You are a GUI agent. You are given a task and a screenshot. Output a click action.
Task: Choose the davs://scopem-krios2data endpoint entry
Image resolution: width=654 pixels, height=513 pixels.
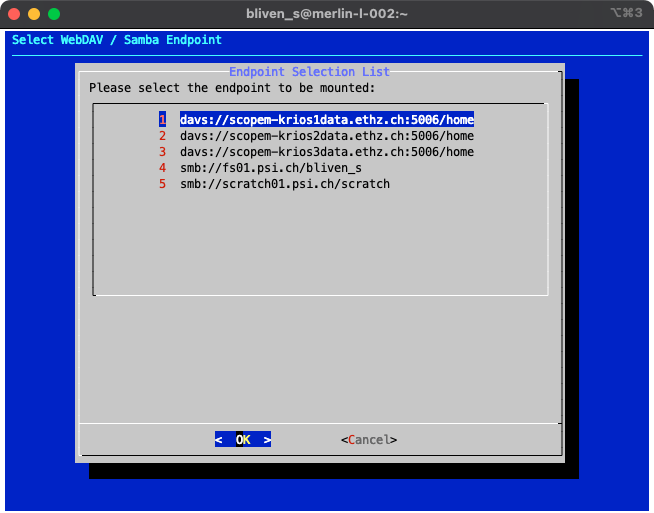click(x=326, y=136)
